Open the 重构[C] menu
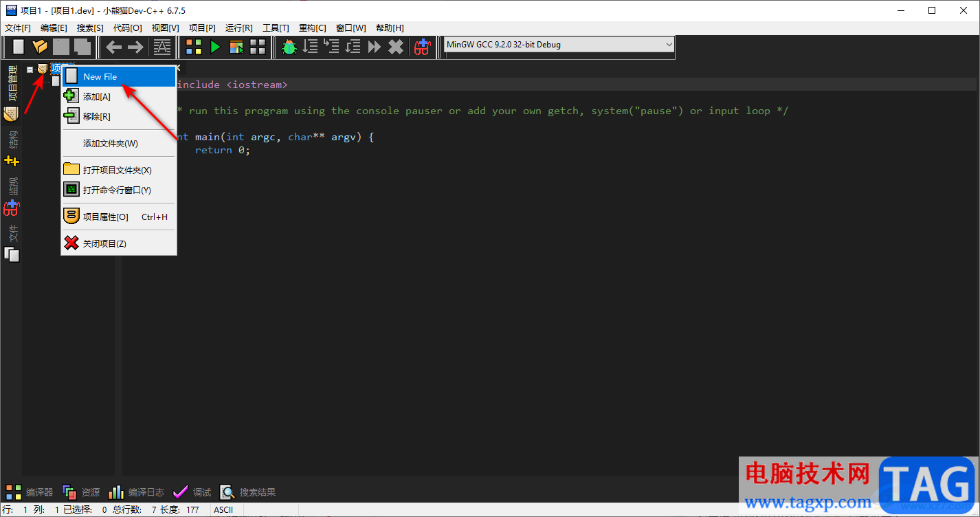This screenshot has height=517, width=980. 313,28
